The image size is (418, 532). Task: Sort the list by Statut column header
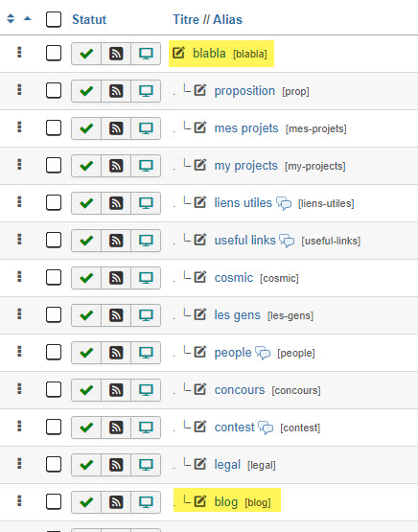(x=89, y=20)
